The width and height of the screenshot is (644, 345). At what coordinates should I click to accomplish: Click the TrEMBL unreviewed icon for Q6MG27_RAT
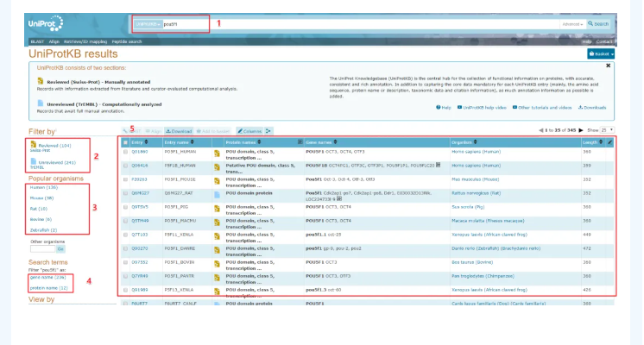point(217,195)
